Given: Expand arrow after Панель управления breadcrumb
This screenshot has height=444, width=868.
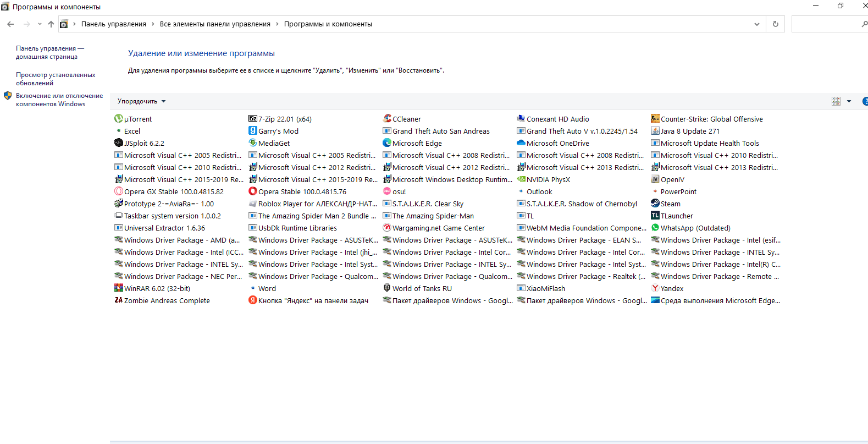Looking at the screenshot, I should (154, 24).
